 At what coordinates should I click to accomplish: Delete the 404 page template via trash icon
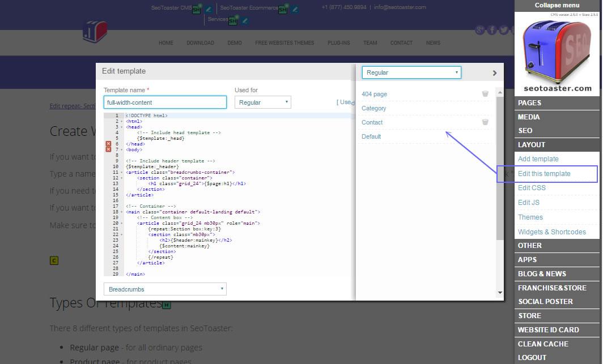485,94
